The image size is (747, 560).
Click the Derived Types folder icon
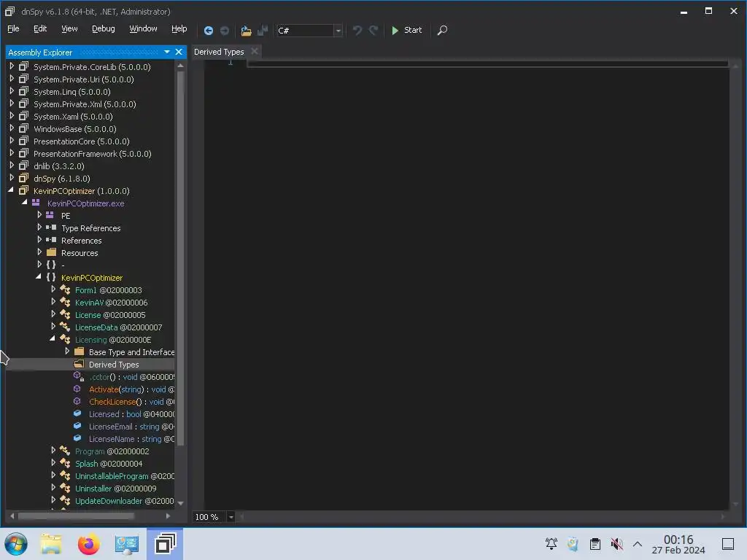click(x=79, y=364)
